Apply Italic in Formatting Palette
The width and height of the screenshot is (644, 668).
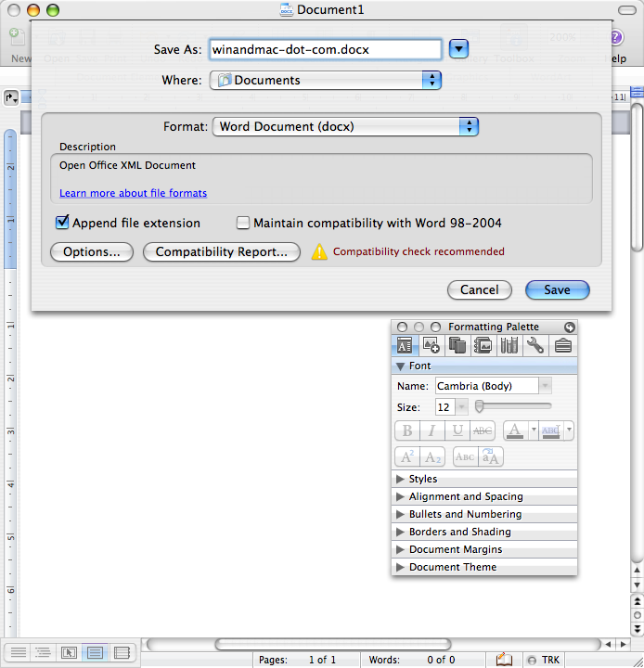click(432, 430)
